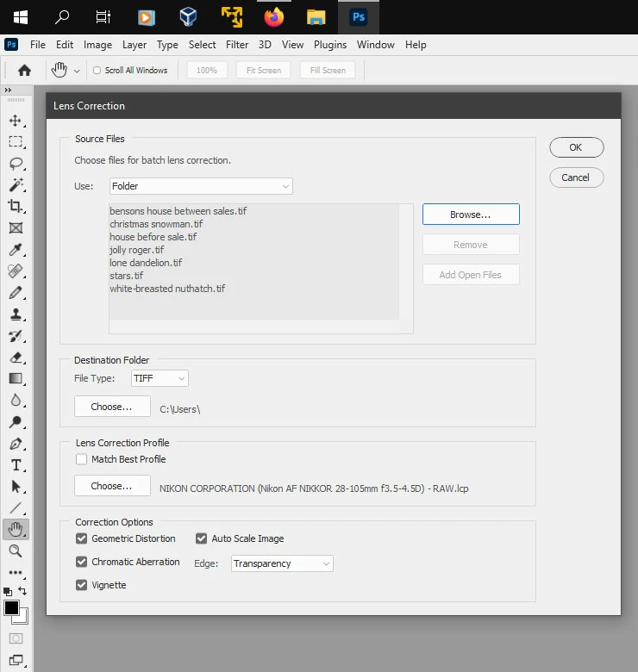The width and height of the screenshot is (638, 672).
Task: Select jolly roger.tif in file list
Action: pyautogui.click(x=137, y=250)
